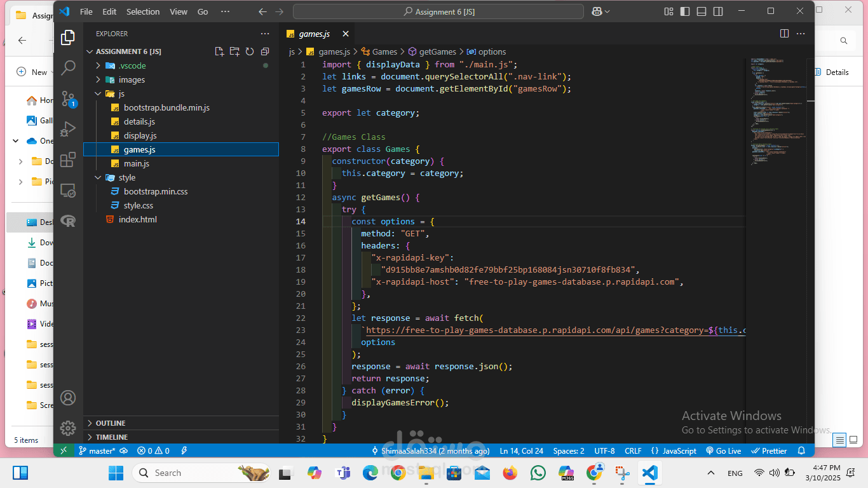Open the Extensions view
868x488 pixels.
(68, 159)
